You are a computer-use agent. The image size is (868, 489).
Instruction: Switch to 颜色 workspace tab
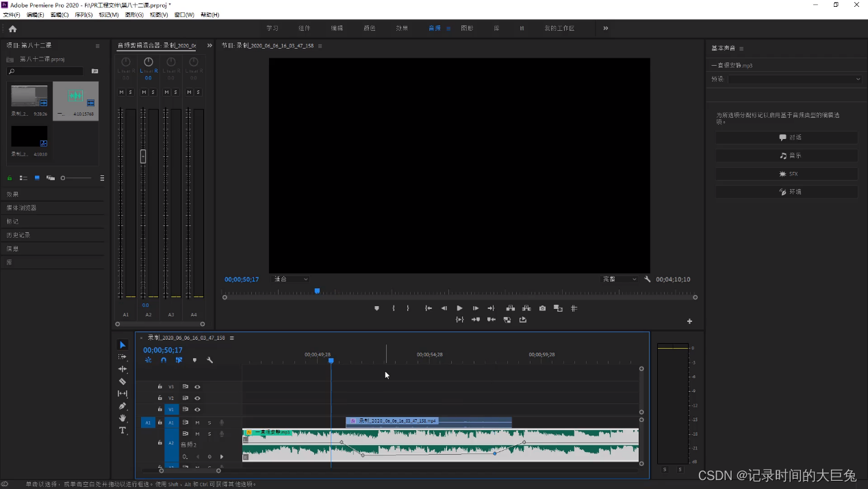[370, 28]
